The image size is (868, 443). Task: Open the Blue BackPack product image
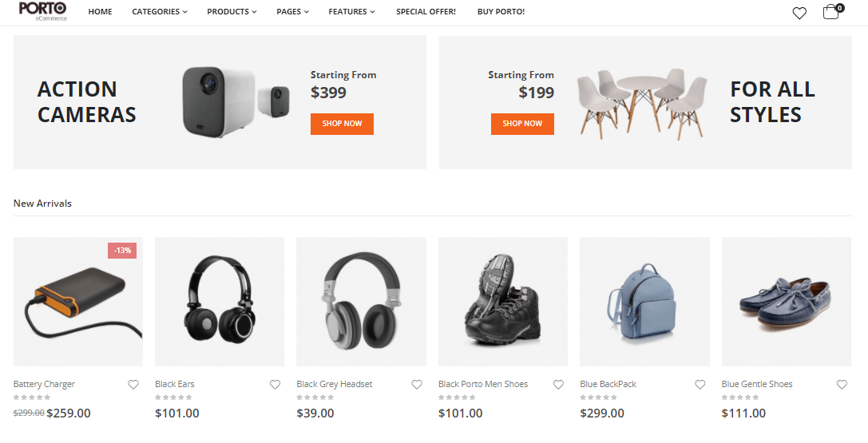[644, 302]
